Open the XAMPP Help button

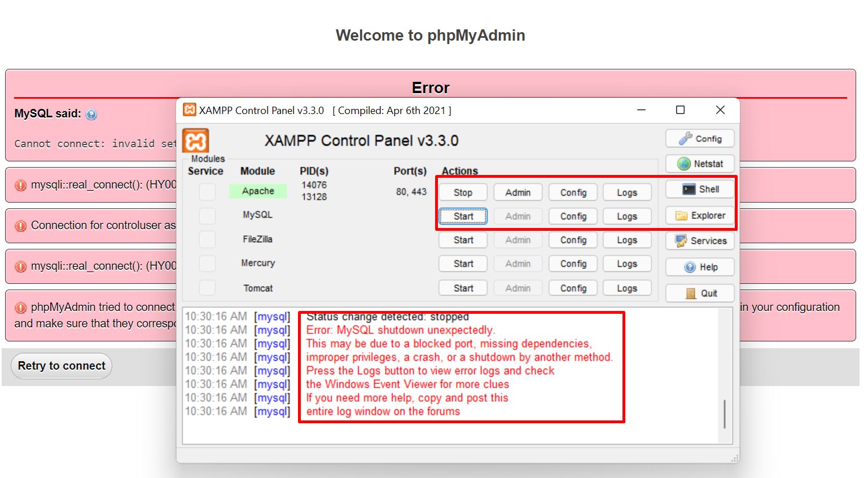pos(700,267)
